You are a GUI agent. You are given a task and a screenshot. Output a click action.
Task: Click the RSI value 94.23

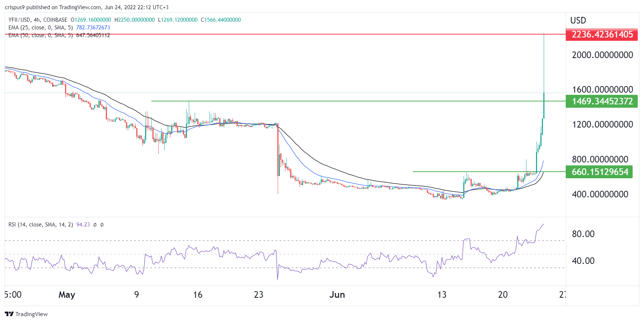(83, 225)
